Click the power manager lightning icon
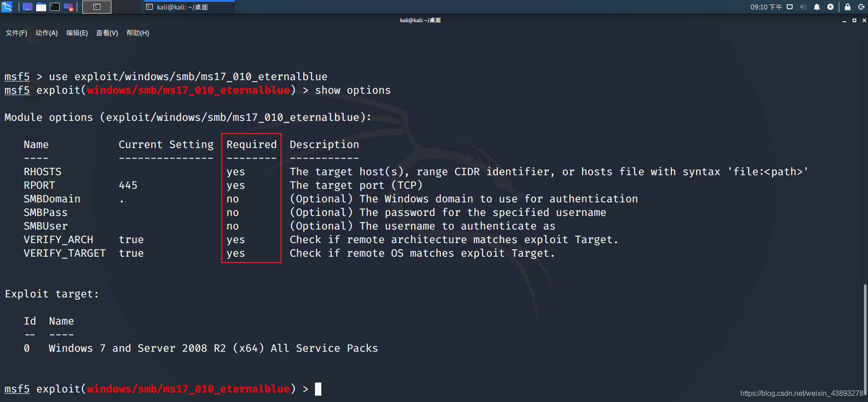This screenshot has height=402, width=868. (830, 7)
